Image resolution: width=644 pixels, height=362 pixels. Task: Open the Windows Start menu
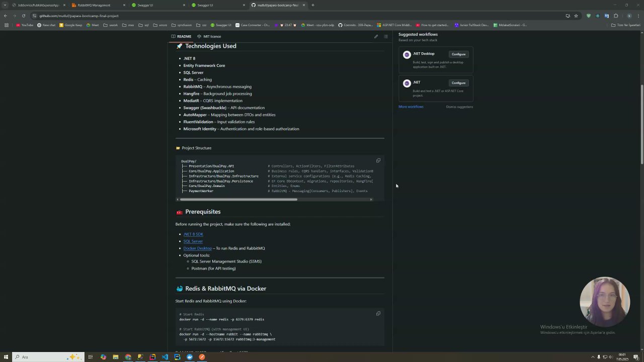6,357
